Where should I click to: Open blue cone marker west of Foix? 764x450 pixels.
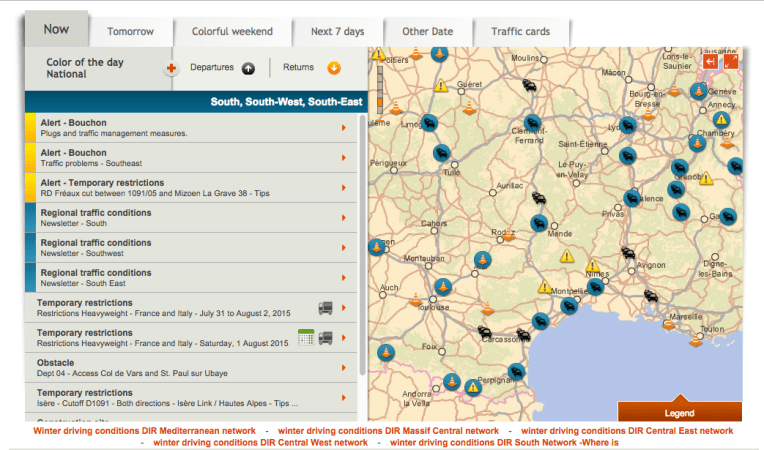tap(386, 352)
